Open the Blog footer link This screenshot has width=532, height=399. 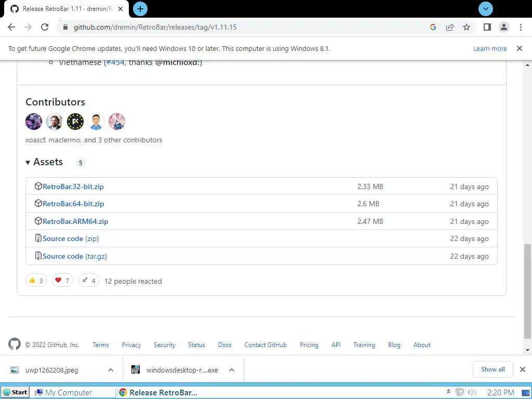394,345
